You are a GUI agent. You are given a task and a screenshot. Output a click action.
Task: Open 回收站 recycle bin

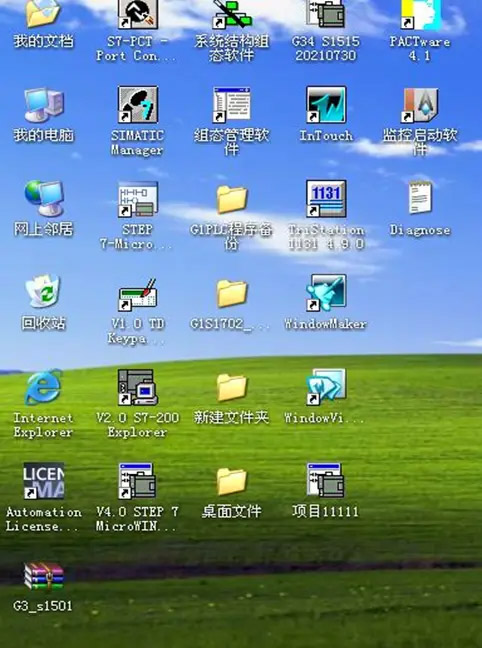point(43,292)
